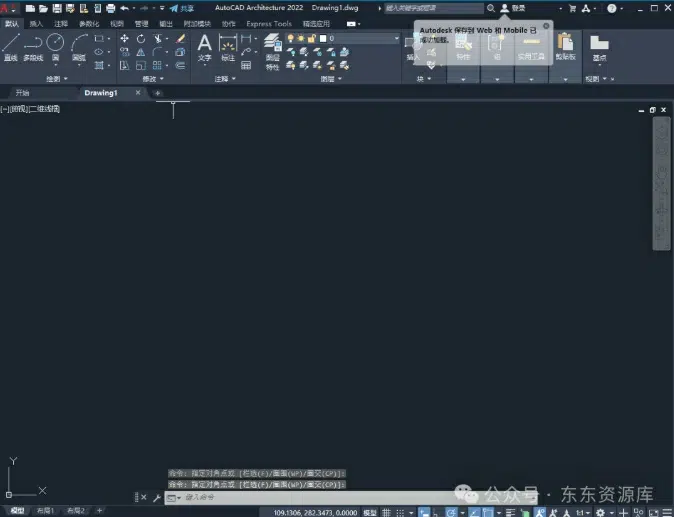Open the Express Tools ribbon tab
Screen dimensions: 674x517
[x=268, y=23]
